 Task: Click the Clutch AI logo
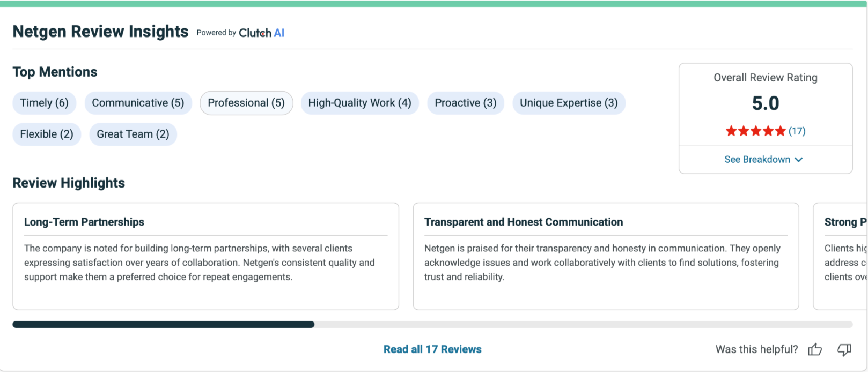261,33
